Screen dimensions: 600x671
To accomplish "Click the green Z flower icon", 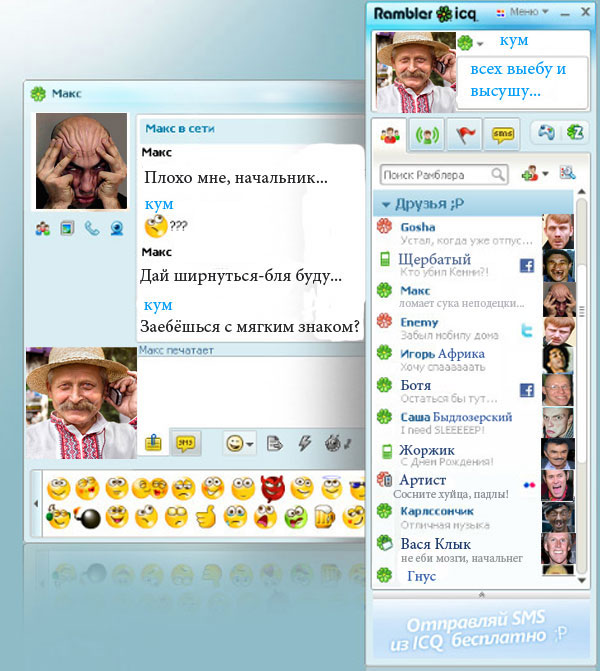I will pyautogui.click(x=574, y=132).
